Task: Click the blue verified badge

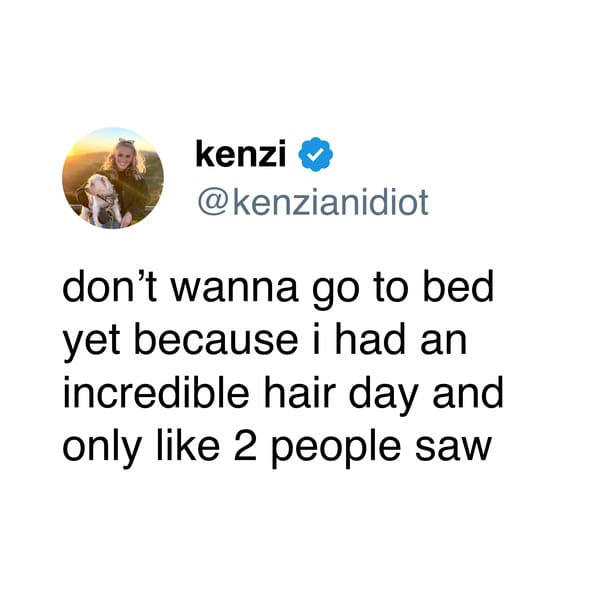Action: pos(315,154)
